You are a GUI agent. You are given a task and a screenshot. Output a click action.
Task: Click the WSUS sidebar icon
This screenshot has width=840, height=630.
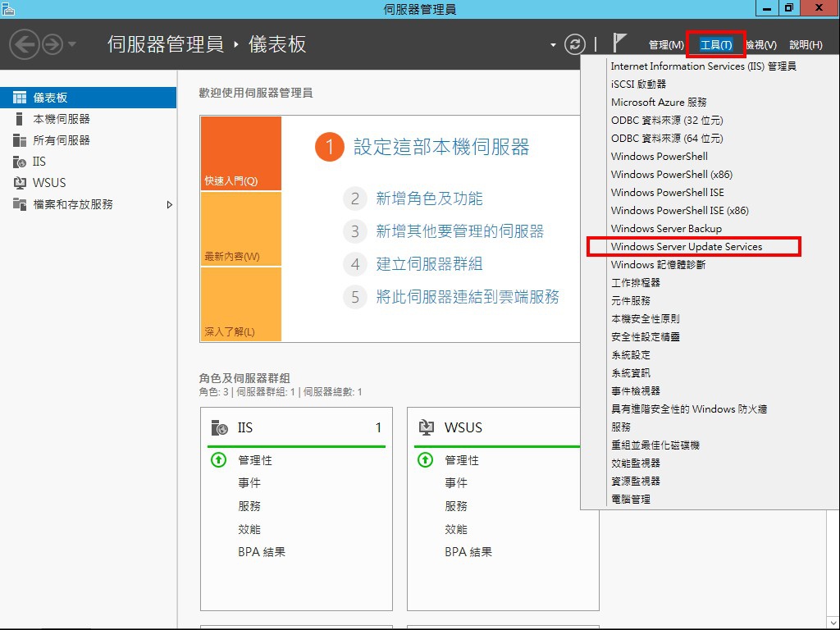click(x=20, y=183)
